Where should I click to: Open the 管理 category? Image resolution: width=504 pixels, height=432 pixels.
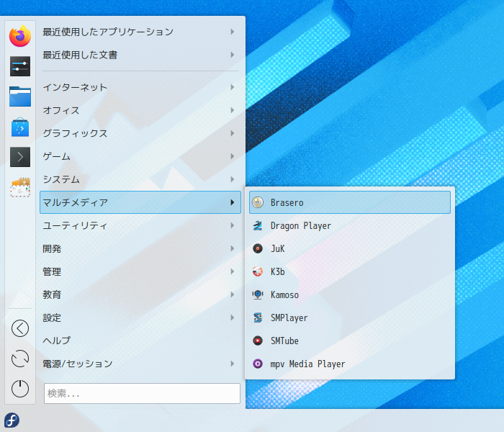(x=140, y=271)
